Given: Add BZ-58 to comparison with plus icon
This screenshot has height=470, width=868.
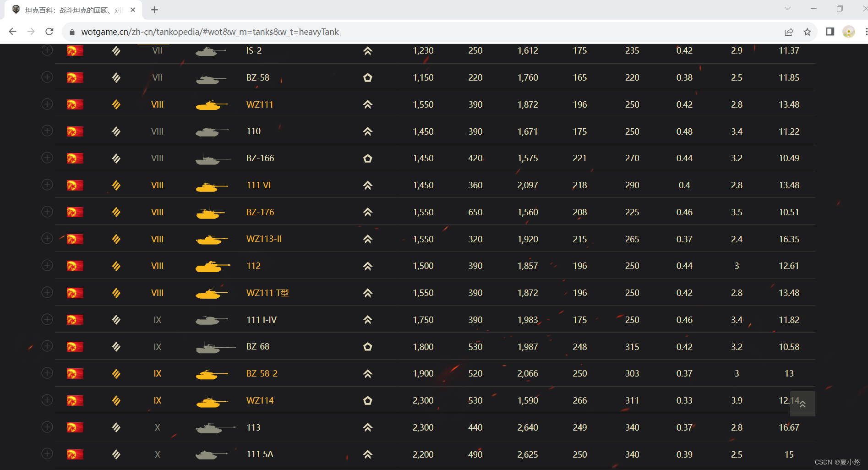Looking at the screenshot, I should point(47,77).
